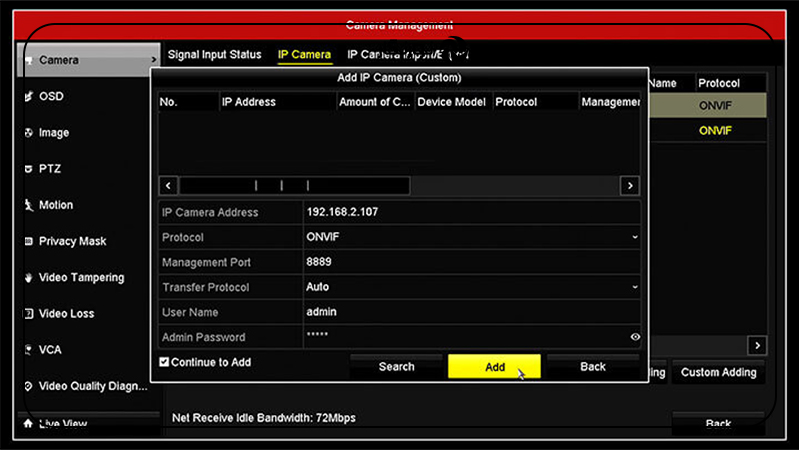Open the OSD settings icon
The height and width of the screenshot is (450, 800).
tap(28, 97)
